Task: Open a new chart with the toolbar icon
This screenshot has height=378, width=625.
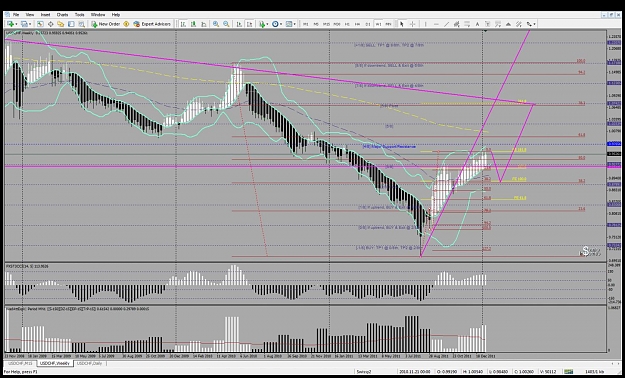Action: (10, 24)
